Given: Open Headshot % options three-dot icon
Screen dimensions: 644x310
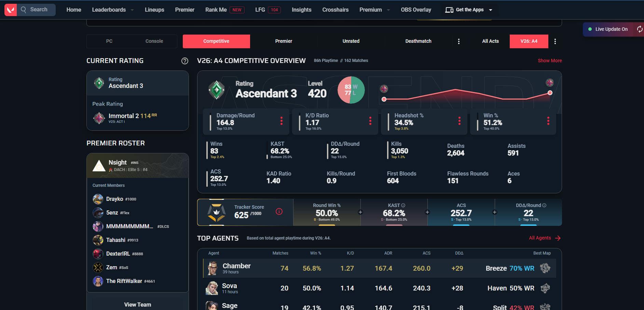Looking at the screenshot, I should tap(460, 121).
